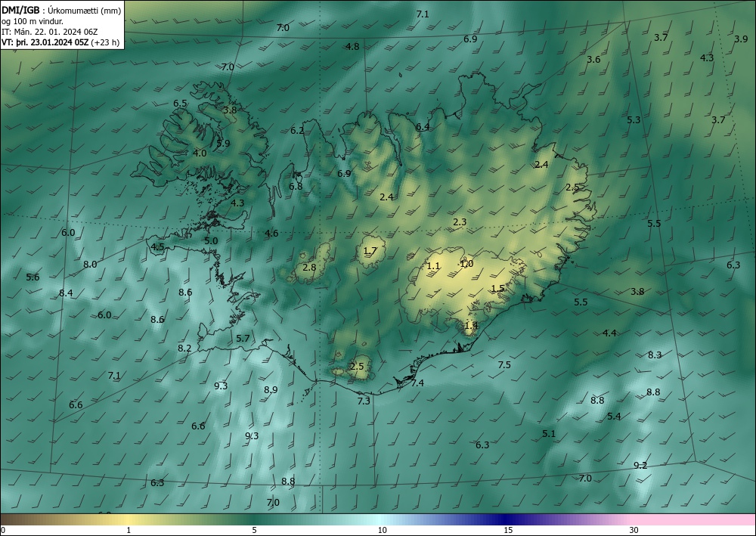Click the 4.6 value in west Iceland

(271, 234)
